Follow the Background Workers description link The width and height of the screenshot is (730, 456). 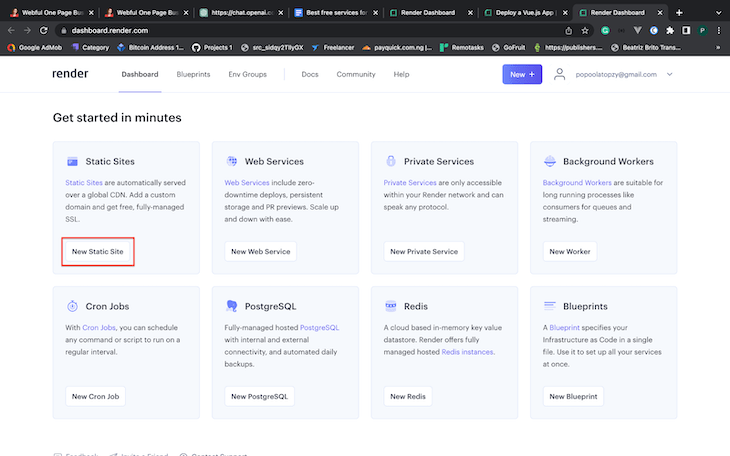click(x=577, y=183)
